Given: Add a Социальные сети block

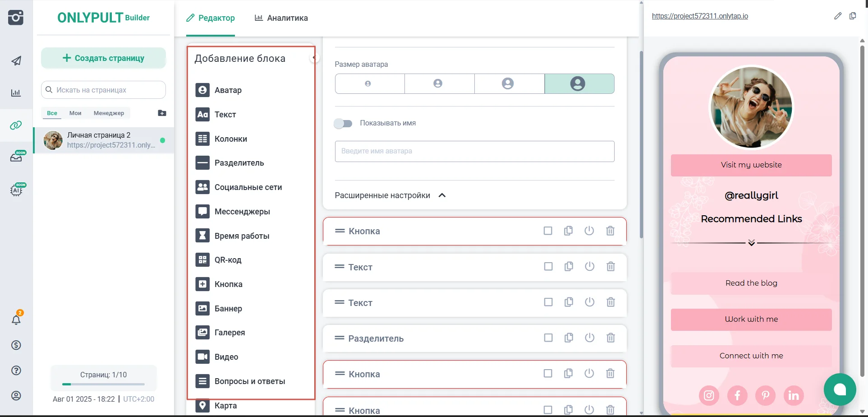Looking at the screenshot, I should tap(239, 187).
